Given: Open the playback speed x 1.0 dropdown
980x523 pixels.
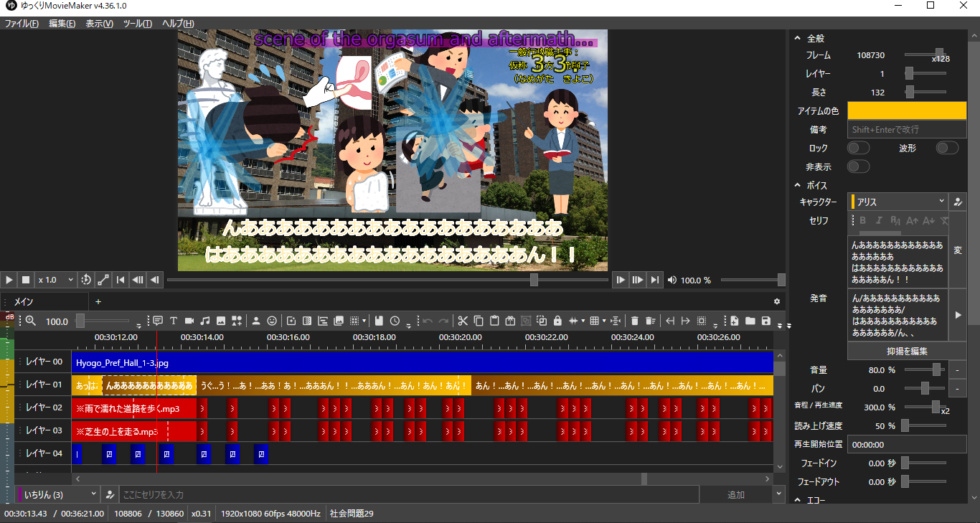Looking at the screenshot, I should coord(56,280).
